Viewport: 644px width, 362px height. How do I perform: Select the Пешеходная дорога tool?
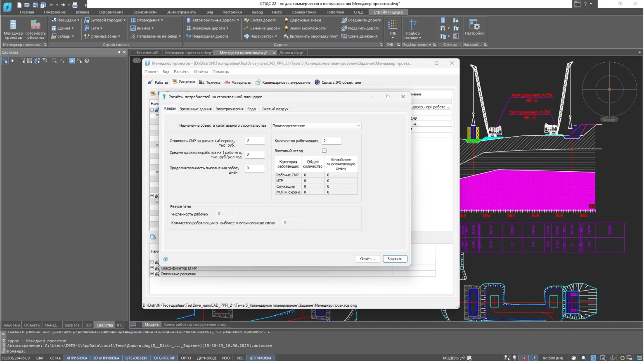[210, 36]
